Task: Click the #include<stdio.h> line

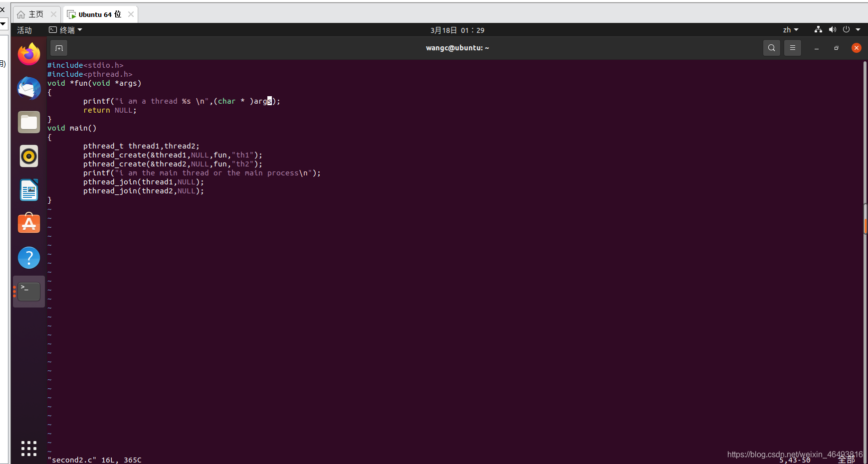Action: [x=85, y=65]
